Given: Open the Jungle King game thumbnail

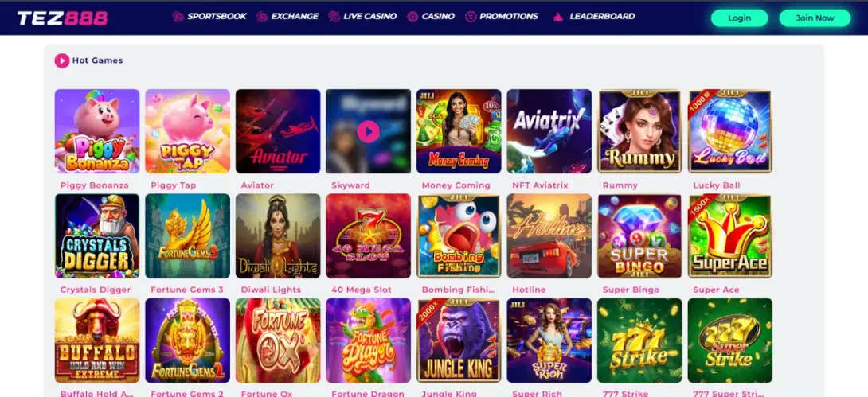Looking at the screenshot, I should click(459, 340).
